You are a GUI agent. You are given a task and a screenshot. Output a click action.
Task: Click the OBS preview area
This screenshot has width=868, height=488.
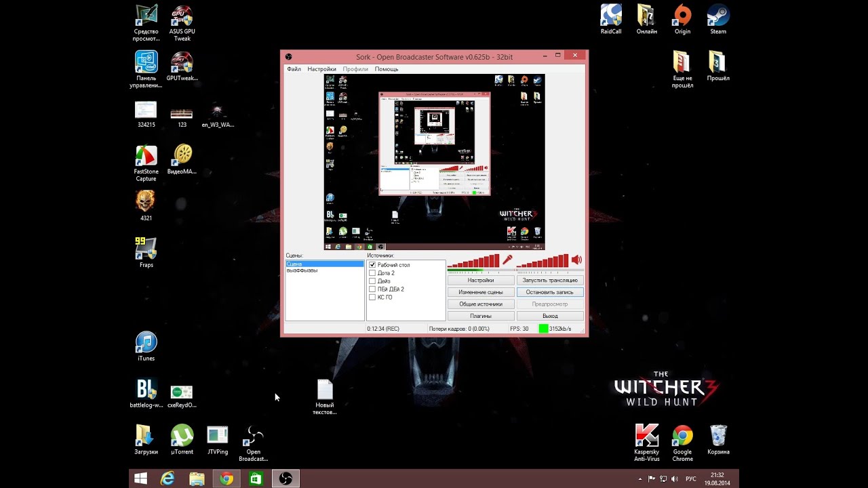(x=434, y=162)
